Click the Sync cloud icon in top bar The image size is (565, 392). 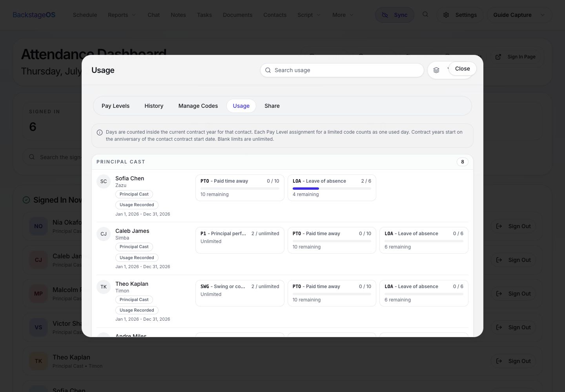[385, 15]
